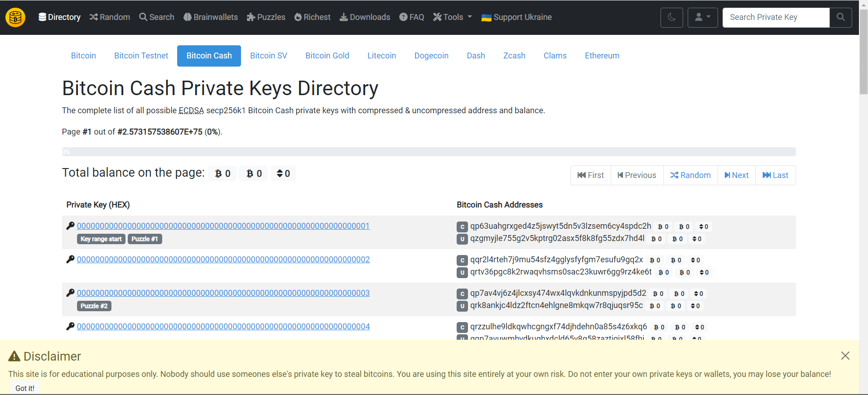Click compressed badge for address qqr2l4rteh7j9mu5
868x395 pixels.
point(462,260)
